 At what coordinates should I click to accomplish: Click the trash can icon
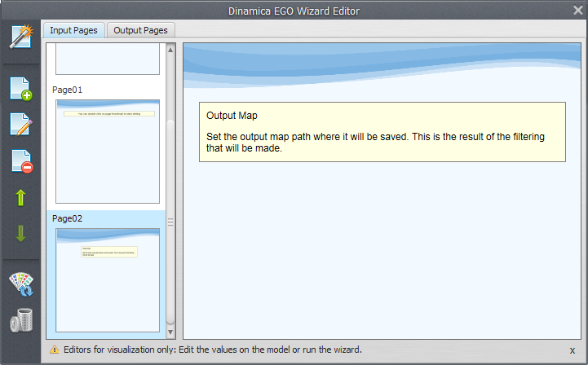[21, 320]
